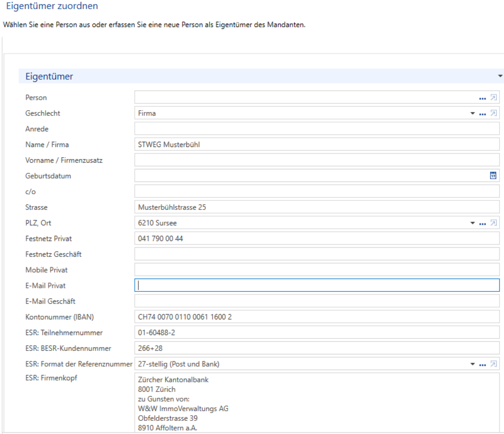The height and width of the screenshot is (434, 504).
Task: Click the c/o input field
Action: pos(317,192)
